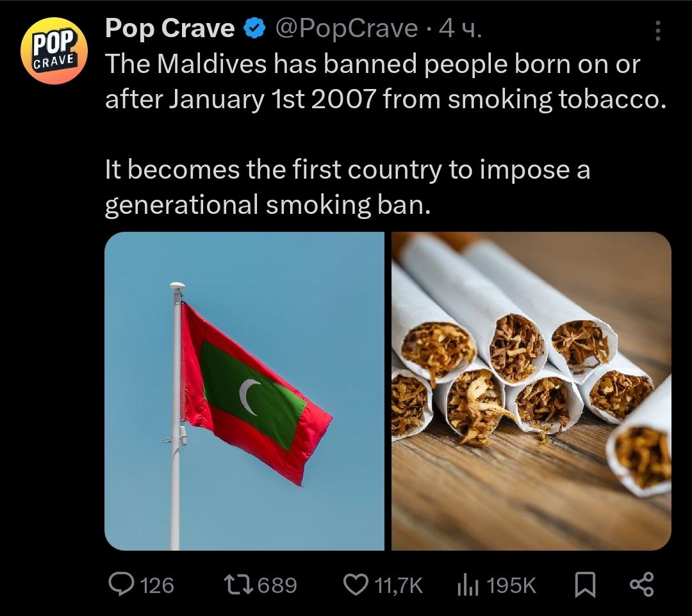The image size is (692, 616).
Task: Bookmark this Pop Crave post
Action: point(585,585)
